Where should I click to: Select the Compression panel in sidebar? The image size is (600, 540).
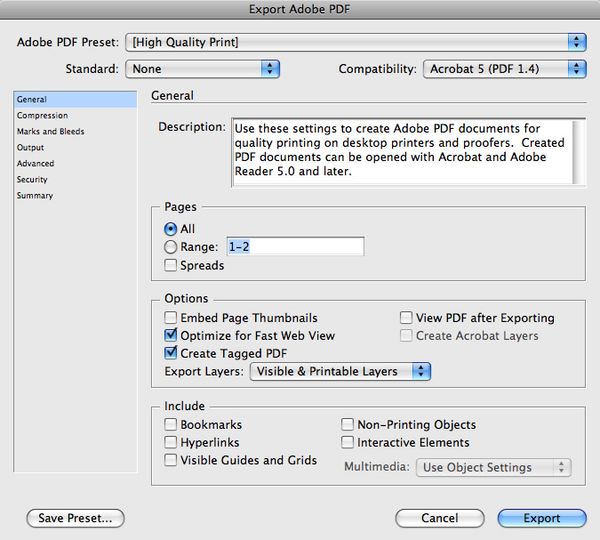click(x=42, y=116)
